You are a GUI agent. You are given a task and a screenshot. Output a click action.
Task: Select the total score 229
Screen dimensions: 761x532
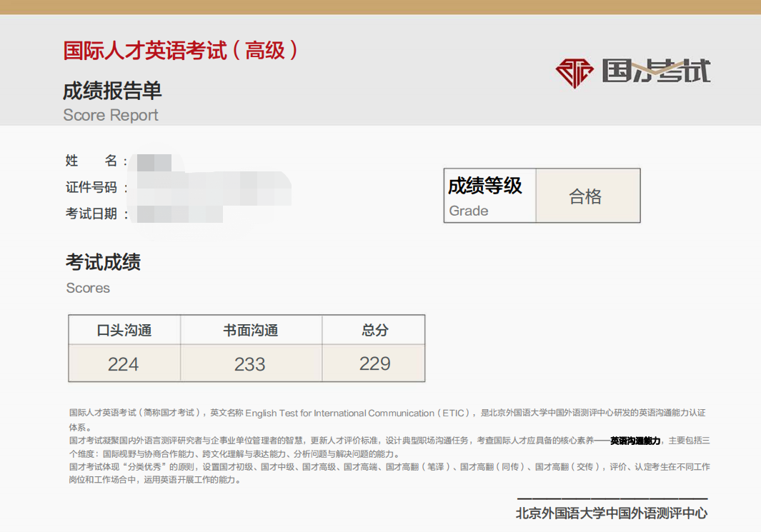pyautogui.click(x=374, y=363)
